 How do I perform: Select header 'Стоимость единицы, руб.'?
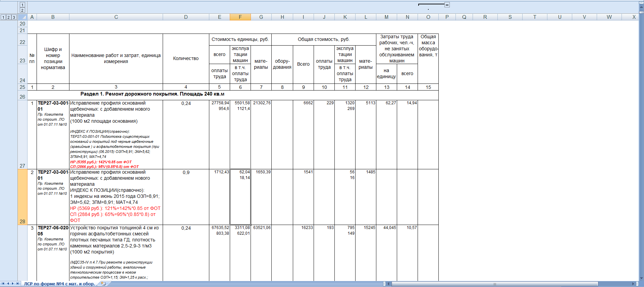tap(240, 40)
